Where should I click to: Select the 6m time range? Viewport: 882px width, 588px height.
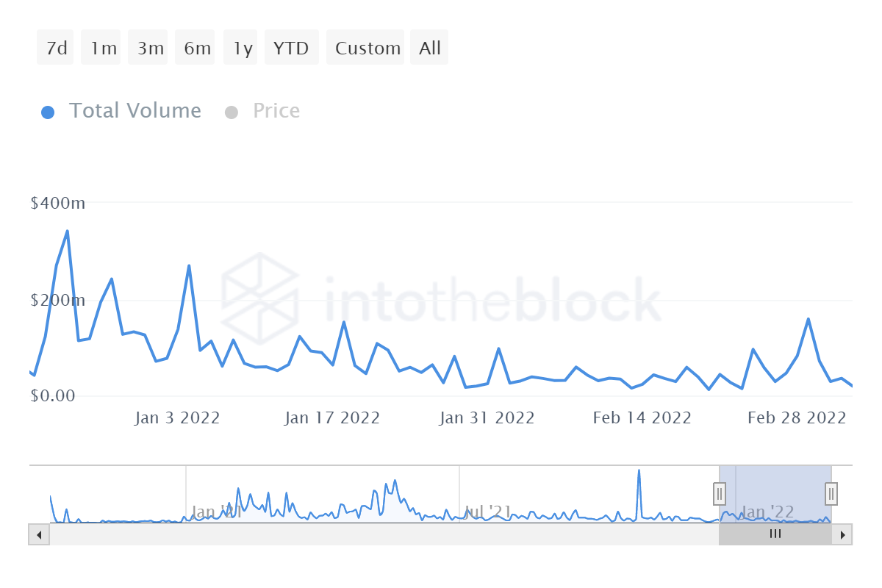coord(195,47)
